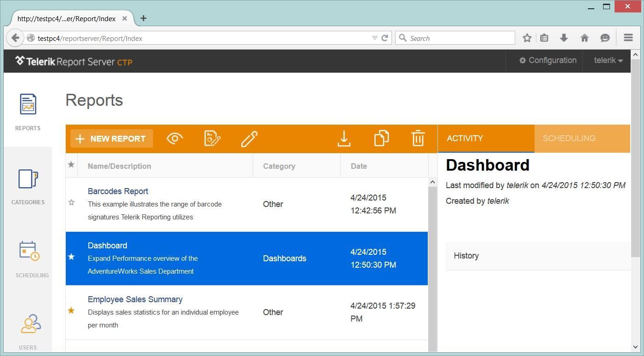Click inside the browser Search field

(x=455, y=38)
